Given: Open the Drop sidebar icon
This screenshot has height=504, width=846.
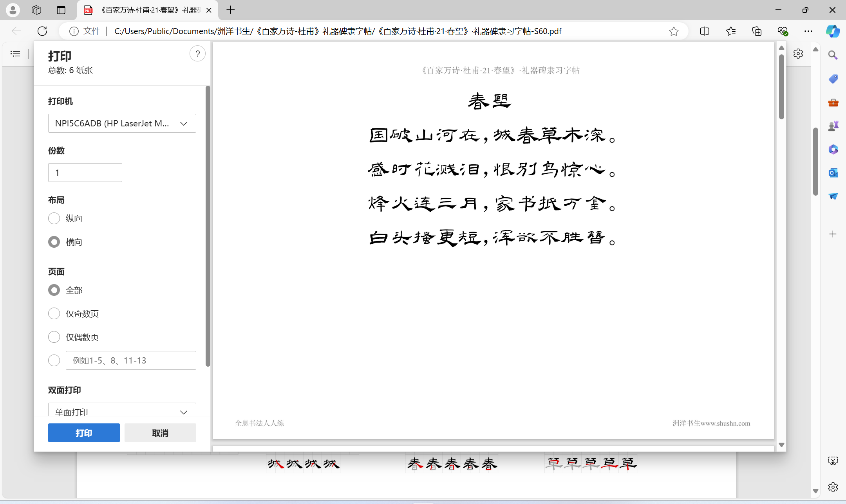Looking at the screenshot, I should pyautogui.click(x=833, y=196).
